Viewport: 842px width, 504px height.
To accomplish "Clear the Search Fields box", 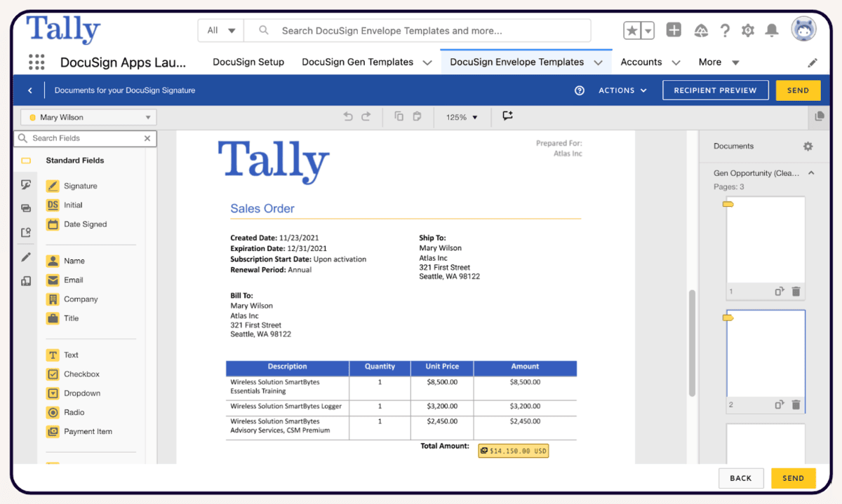I will [x=147, y=139].
